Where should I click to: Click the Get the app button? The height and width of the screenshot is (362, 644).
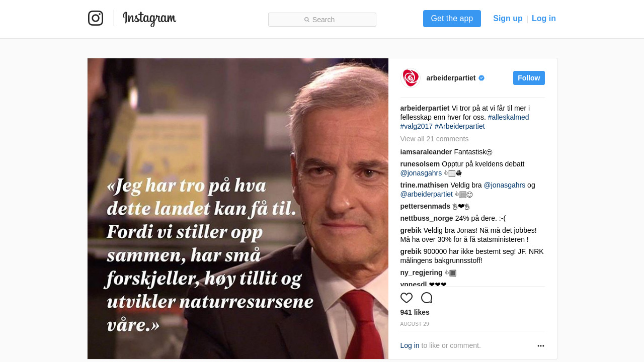pyautogui.click(x=452, y=19)
